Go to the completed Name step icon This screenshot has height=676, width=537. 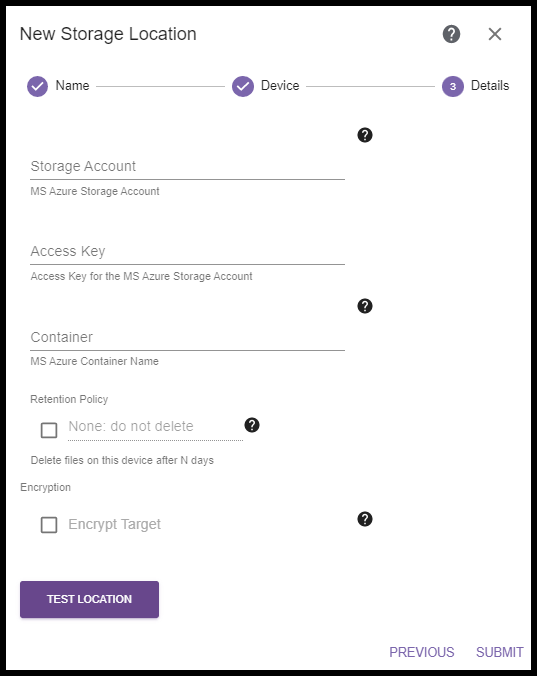(37, 86)
